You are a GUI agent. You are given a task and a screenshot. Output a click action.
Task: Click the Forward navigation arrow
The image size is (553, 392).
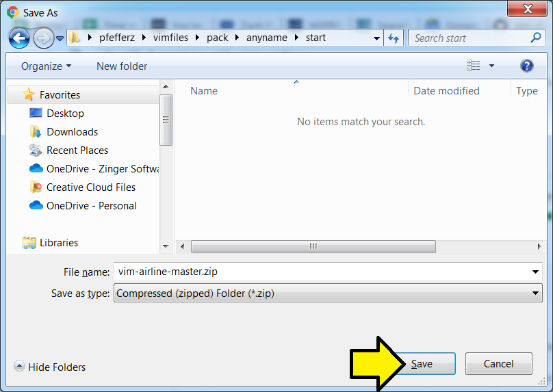coord(43,38)
